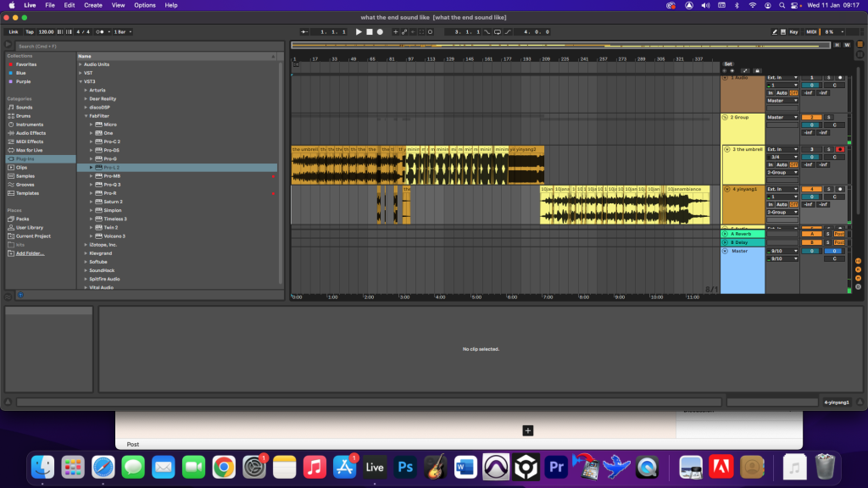Open the Create menu

click(x=92, y=5)
